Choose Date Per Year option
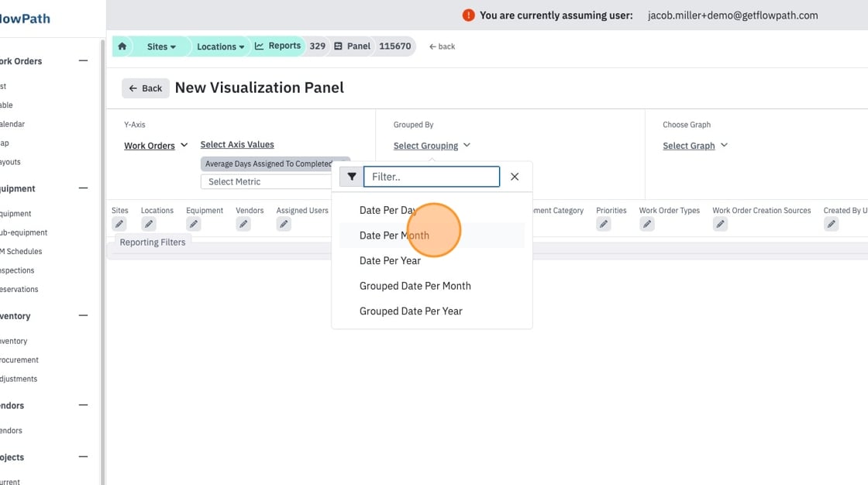Viewport: 868px width, 485px height. [432, 261]
